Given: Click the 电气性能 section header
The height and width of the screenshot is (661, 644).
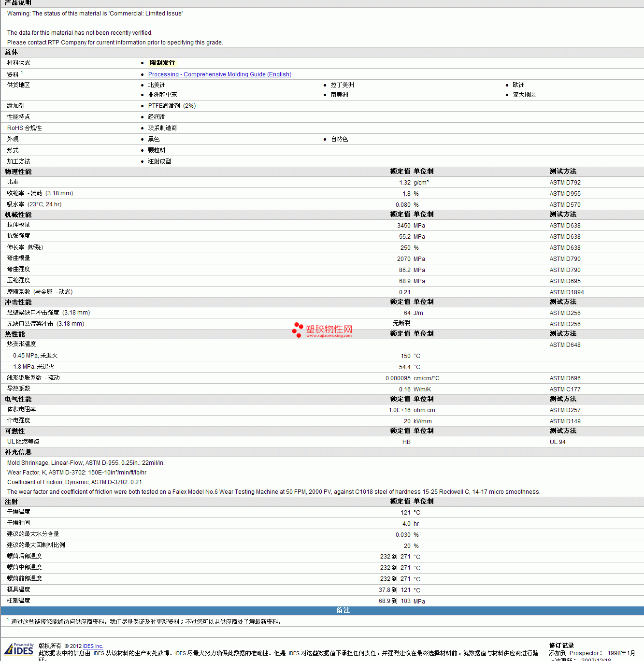Looking at the screenshot, I should click(18, 400).
